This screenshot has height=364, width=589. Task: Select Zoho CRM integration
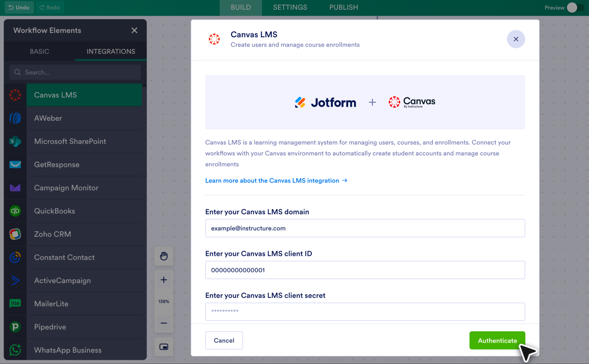point(84,234)
